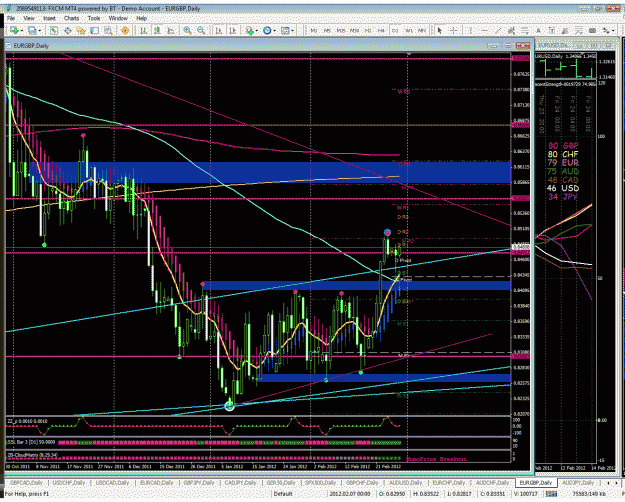This screenshot has height=502, width=625.
Task: Switch to GBPJPY,Daily chart tab
Action: click(199, 483)
